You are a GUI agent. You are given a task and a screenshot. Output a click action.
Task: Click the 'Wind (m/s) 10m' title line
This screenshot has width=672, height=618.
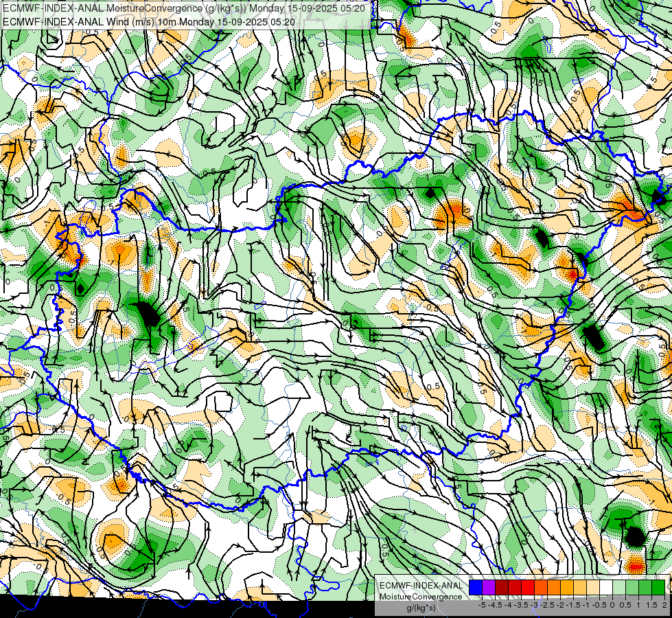pyautogui.click(x=149, y=21)
